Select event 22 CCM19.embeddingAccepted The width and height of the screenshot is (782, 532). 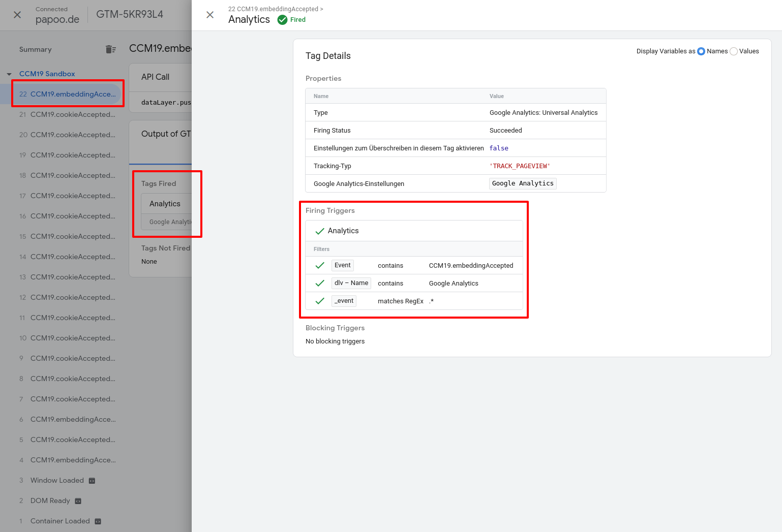pyautogui.click(x=68, y=94)
